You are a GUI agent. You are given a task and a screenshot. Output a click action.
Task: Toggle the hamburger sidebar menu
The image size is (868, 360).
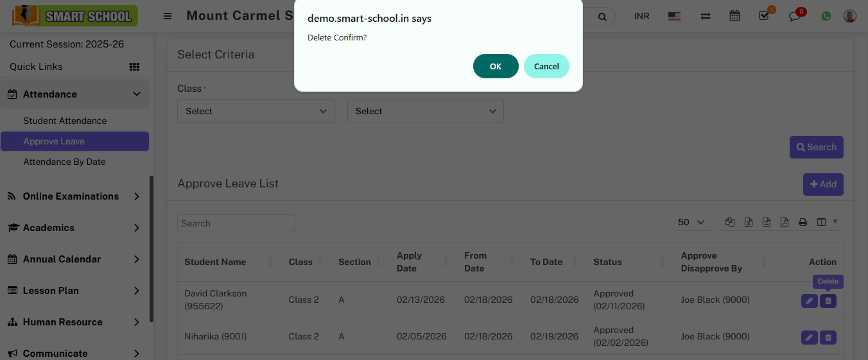168,16
